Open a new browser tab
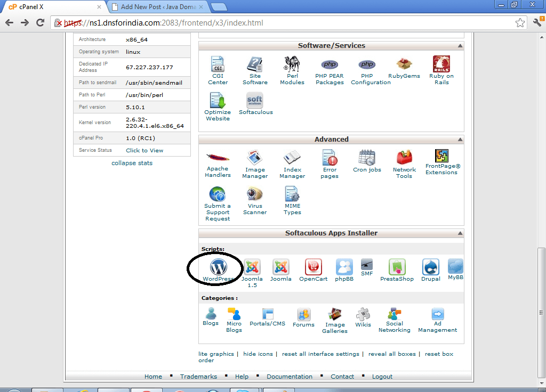 pos(219,7)
